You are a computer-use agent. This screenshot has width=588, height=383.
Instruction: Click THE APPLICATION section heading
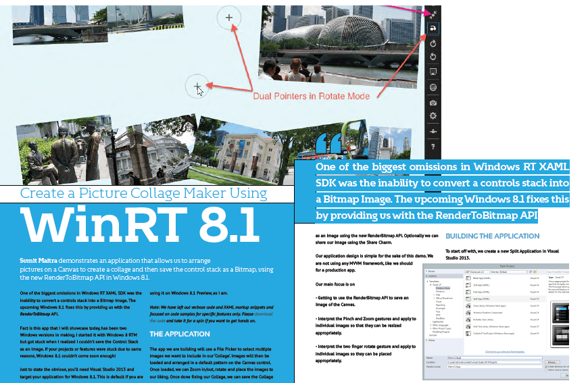pos(180,334)
